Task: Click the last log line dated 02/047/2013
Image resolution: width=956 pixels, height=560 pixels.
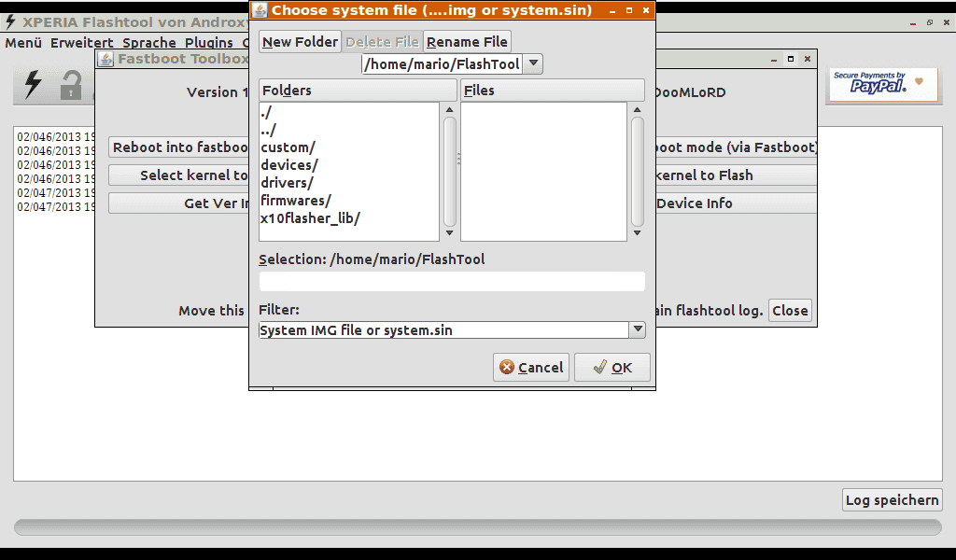Action: click(55, 206)
